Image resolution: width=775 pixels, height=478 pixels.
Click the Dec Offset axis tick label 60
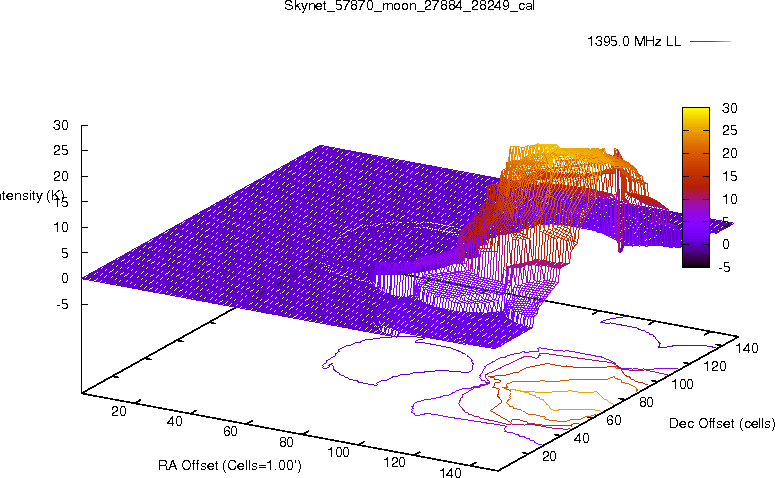point(613,420)
